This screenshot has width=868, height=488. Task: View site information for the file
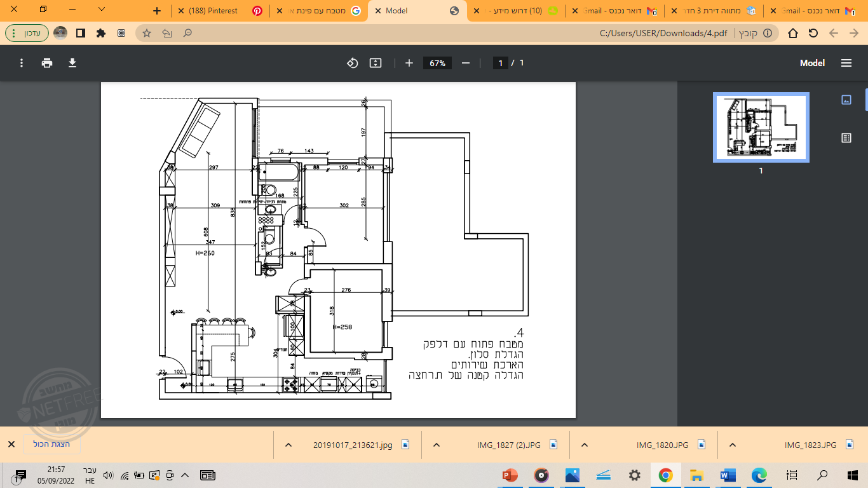click(768, 33)
